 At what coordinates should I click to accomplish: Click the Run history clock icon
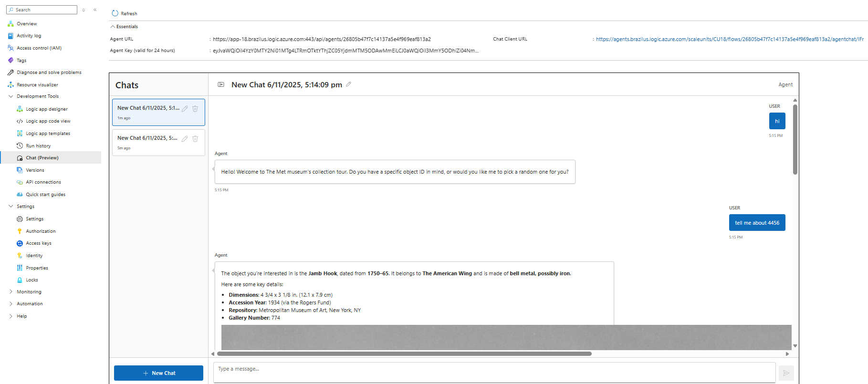[x=20, y=145]
